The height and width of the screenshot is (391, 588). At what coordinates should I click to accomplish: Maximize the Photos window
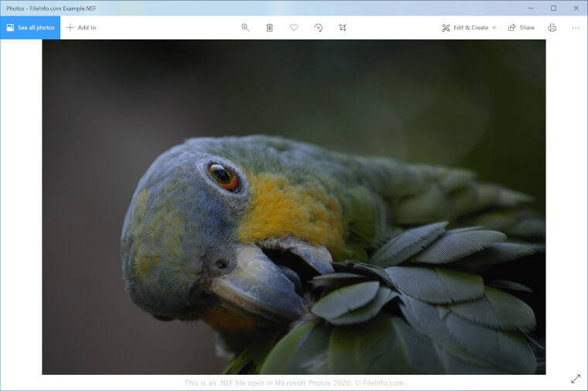pyautogui.click(x=553, y=8)
